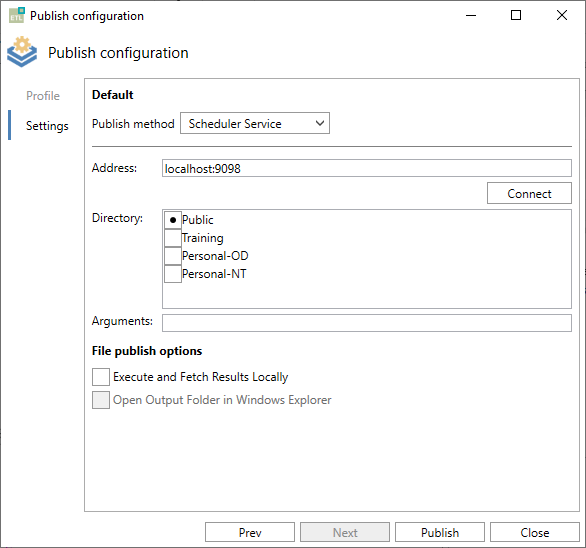Open the Publish method dropdown

(x=255, y=123)
